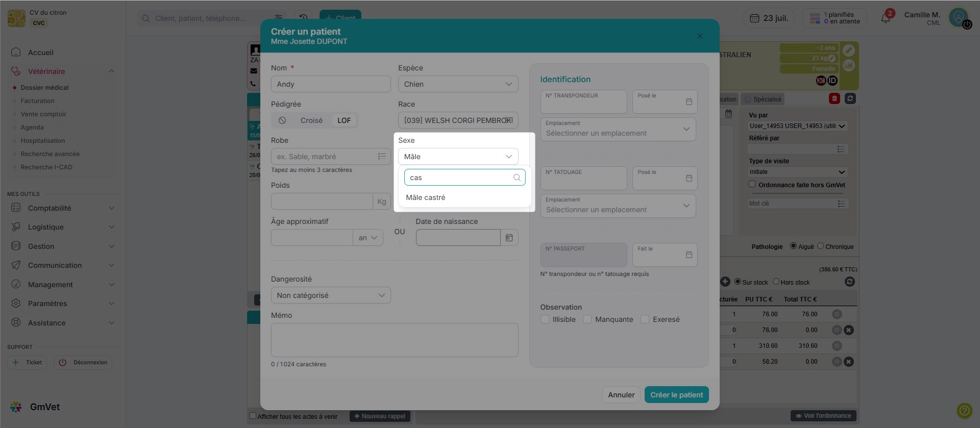The height and width of the screenshot is (428, 980).
Task: Click the notification bell icon
Action: (x=886, y=18)
